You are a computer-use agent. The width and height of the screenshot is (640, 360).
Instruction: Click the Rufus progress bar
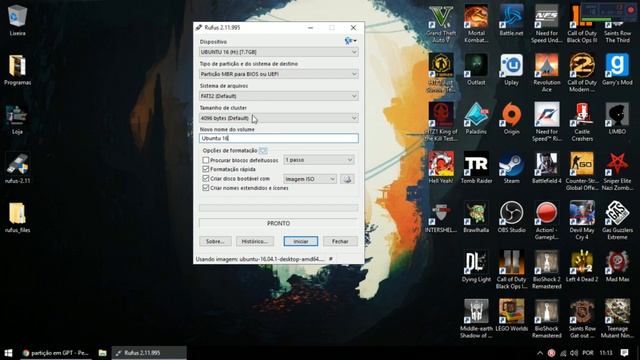[x=278, y=208]
